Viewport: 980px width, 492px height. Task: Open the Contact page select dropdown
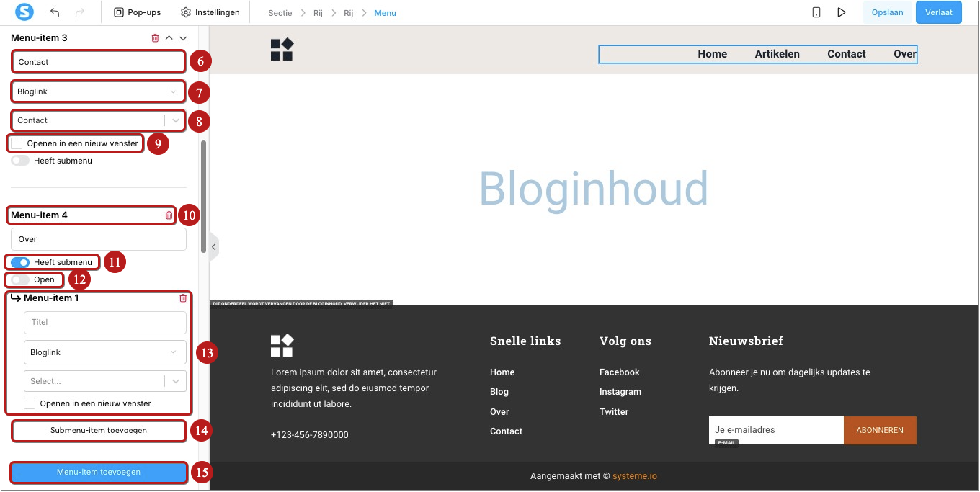tap(99, 120)
